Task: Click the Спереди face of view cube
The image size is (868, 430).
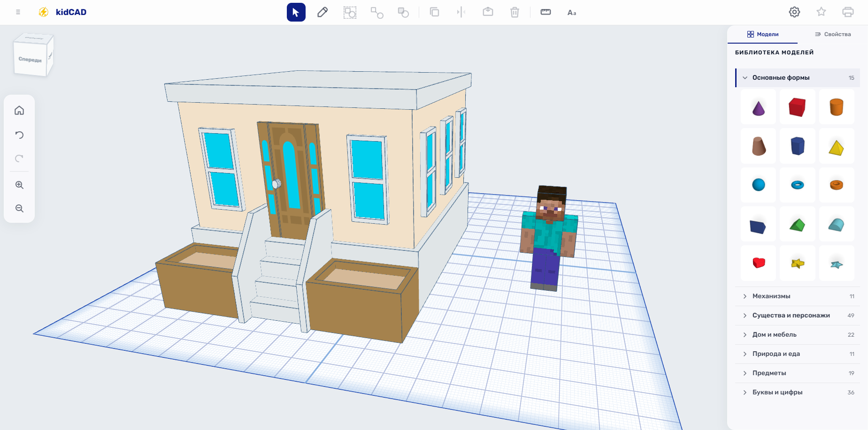Action: point(30,59)
